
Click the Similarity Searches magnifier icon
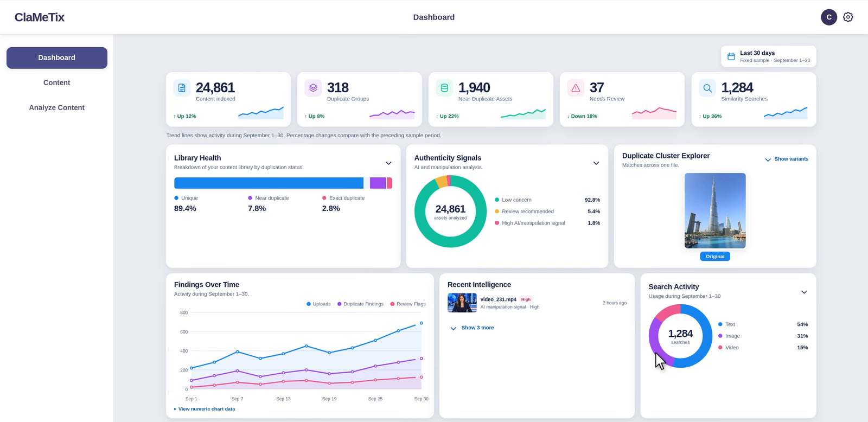pos(707,88)
